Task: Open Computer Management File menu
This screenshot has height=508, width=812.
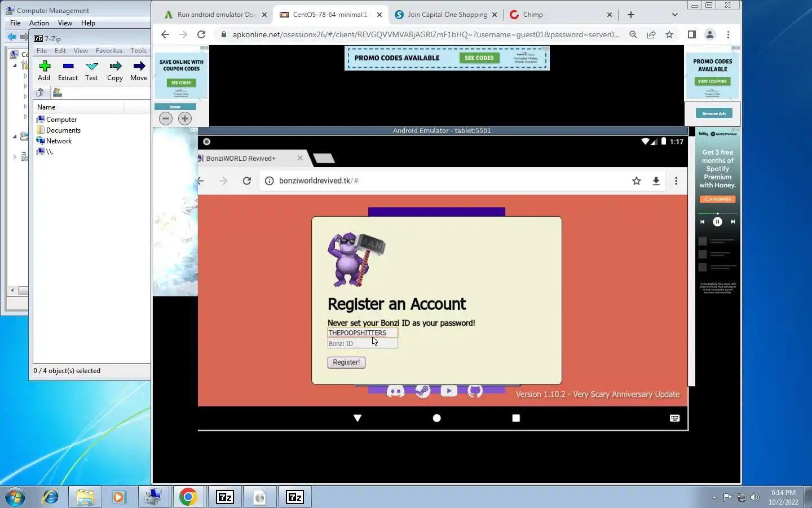Action: (15, 23)
